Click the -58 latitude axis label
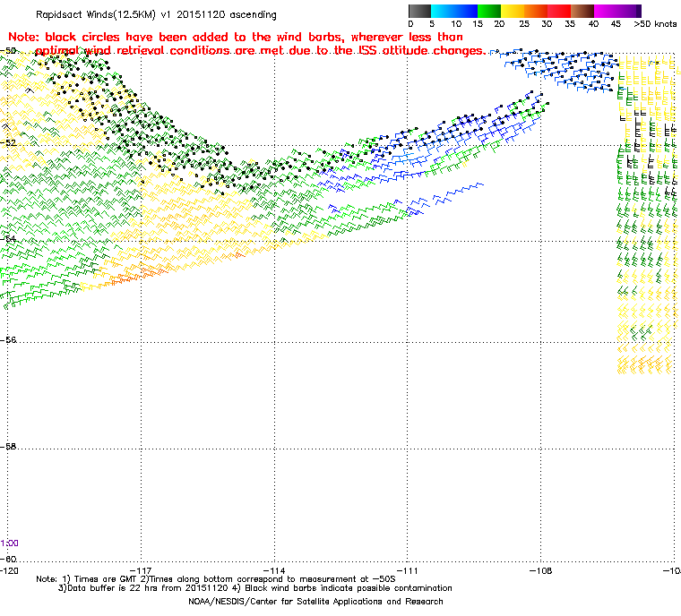This screenshot has height=616, width=681. click(x=8, y=446)
